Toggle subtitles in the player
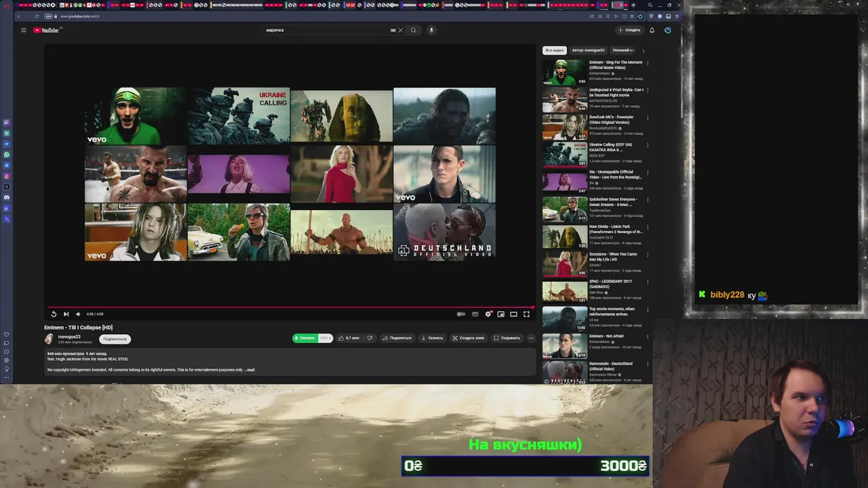The image size is (868, 488). [475, 314]
